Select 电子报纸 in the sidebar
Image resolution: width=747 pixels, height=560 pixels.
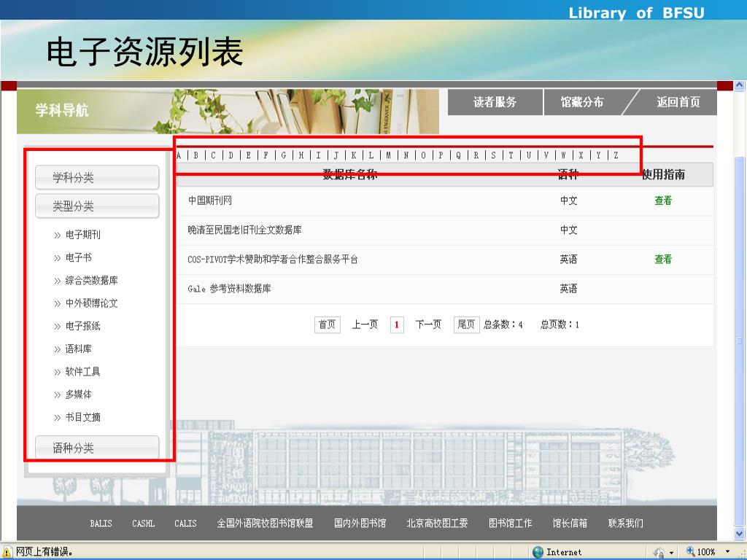point(83,326)
